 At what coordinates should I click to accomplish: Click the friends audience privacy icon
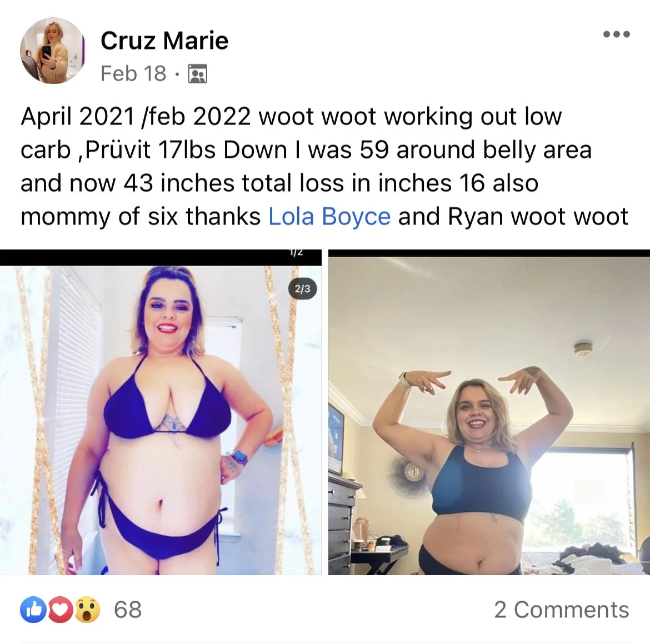[198, 74]
